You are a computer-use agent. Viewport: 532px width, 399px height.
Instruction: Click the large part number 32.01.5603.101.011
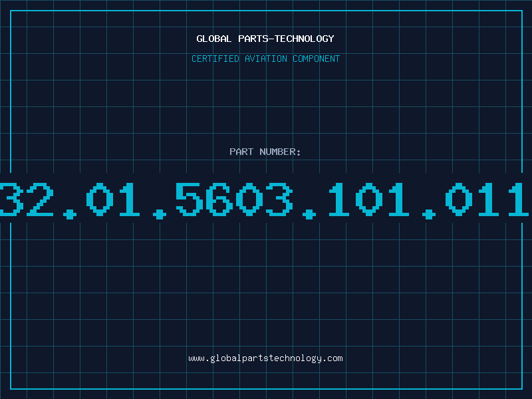point(264,200)
